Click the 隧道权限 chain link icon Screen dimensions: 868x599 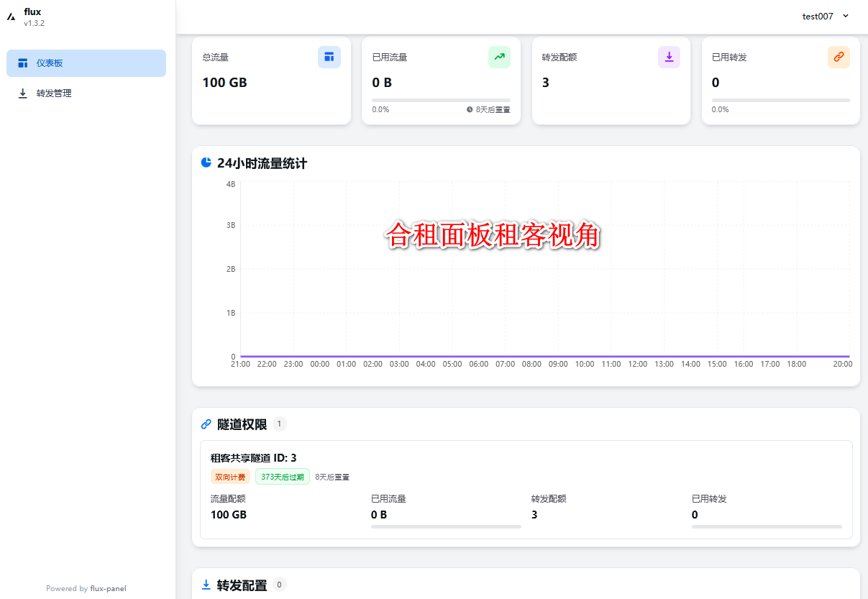click(x=206, y=424)
